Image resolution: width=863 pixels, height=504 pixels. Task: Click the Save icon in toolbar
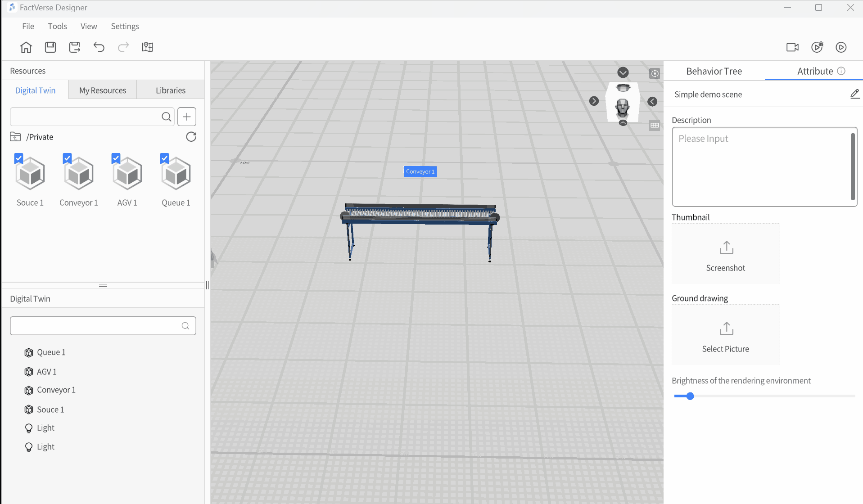[x=50, y=47]
